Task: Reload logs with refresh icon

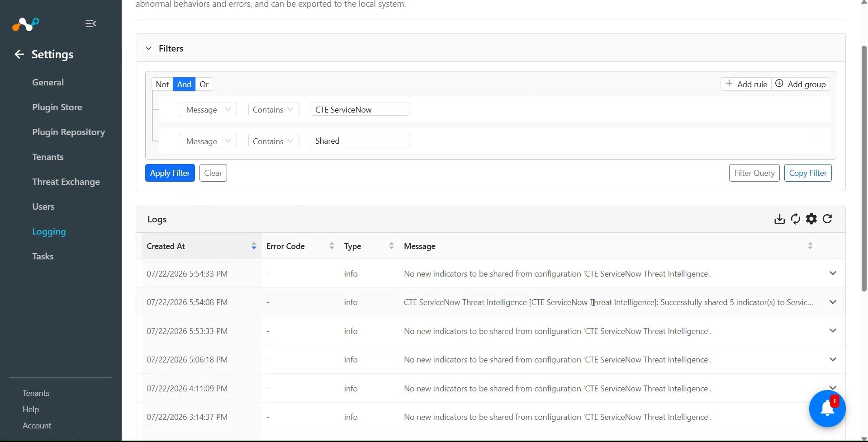Action: 828,219
